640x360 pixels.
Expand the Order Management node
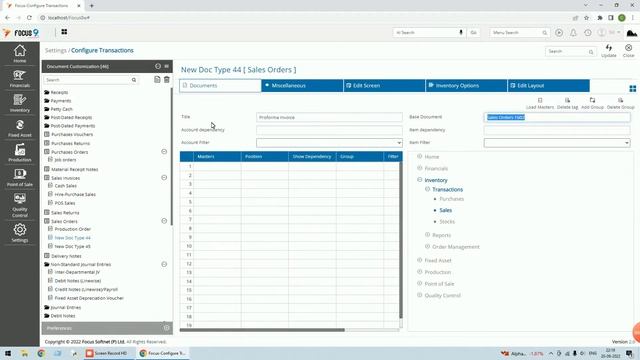point(427,246)
